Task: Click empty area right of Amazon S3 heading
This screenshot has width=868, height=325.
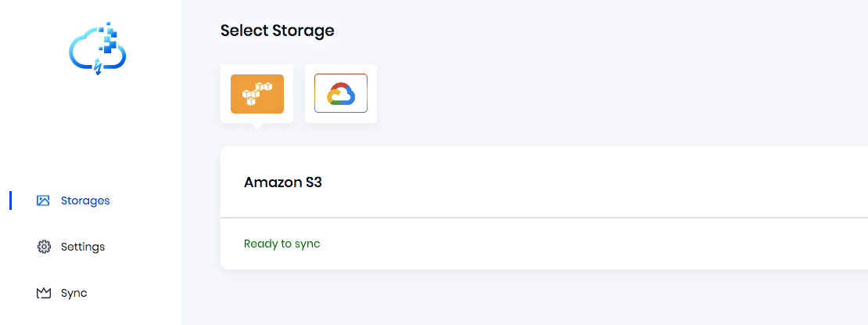Action: pos(586,182)
